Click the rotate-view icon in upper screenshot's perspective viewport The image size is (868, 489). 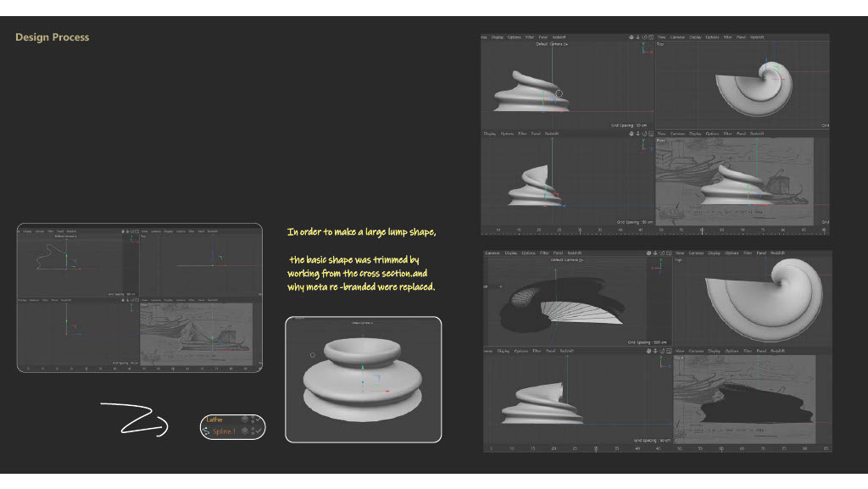coord(644,37)
